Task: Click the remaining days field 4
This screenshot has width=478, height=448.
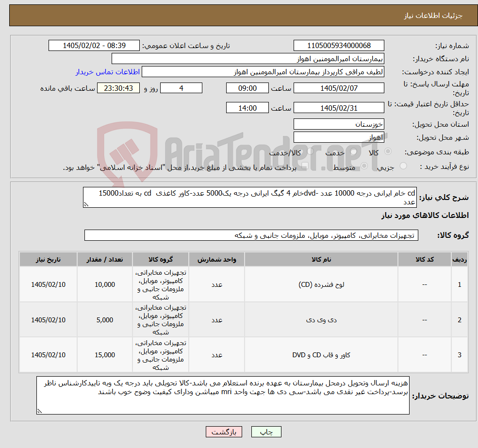Action: 181,88
